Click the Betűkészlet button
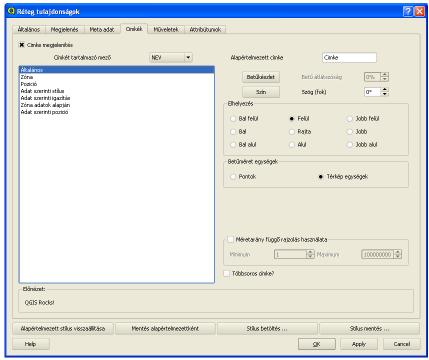The image size is (429, 360). pyautogui.click(x=261, y=77)
